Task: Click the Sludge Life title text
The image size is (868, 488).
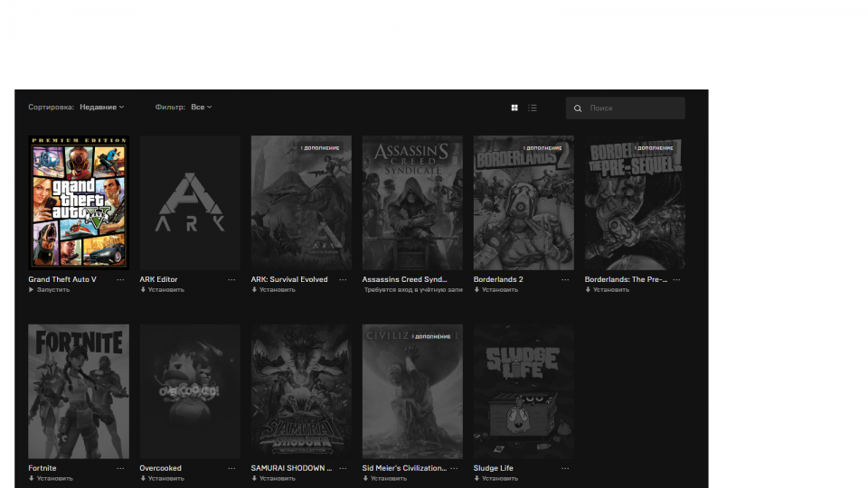Action: tap(494, 468)
